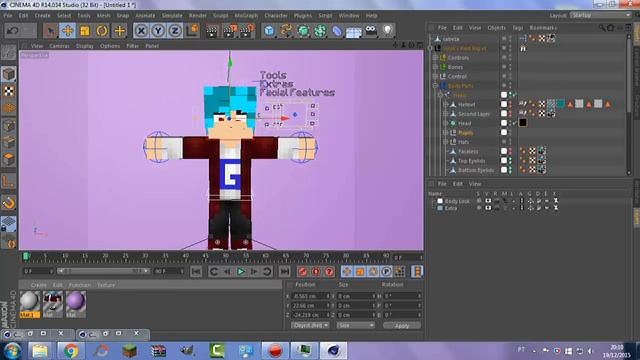Select the Mat 1 material sphere
The width and height of the screenshot is (640, 360).
(30, 301)
